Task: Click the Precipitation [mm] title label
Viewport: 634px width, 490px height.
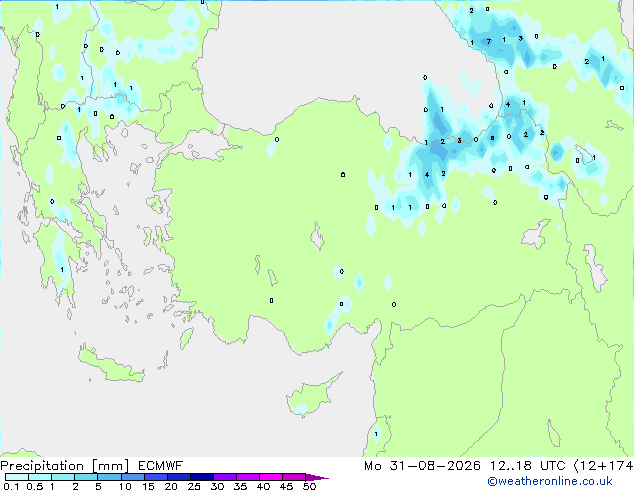Action: pos(65,466)
